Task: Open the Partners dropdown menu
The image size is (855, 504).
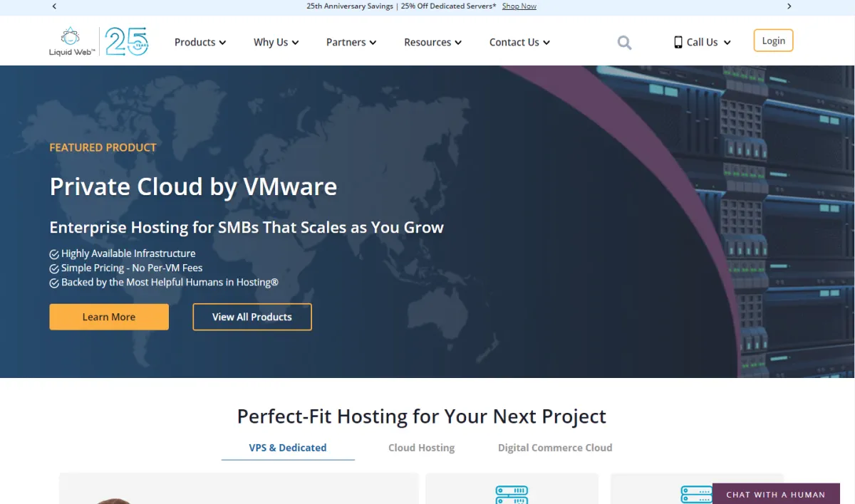Action: [351, 42]
